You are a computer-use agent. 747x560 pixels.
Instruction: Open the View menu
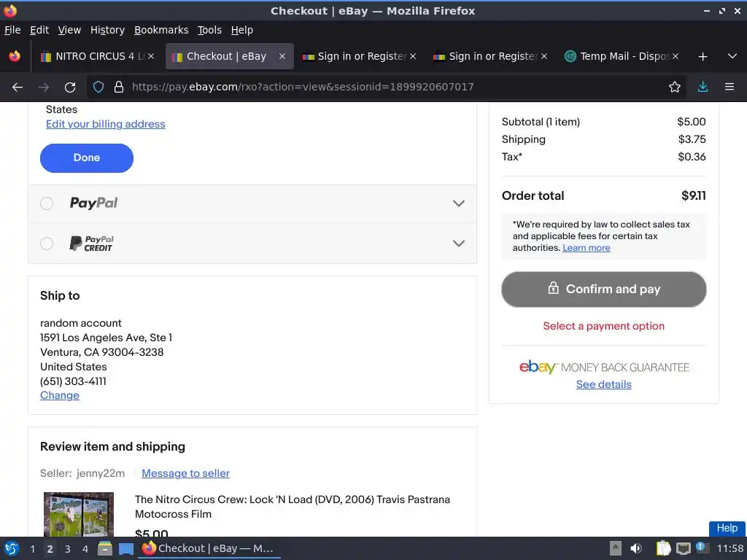point(69,30)
